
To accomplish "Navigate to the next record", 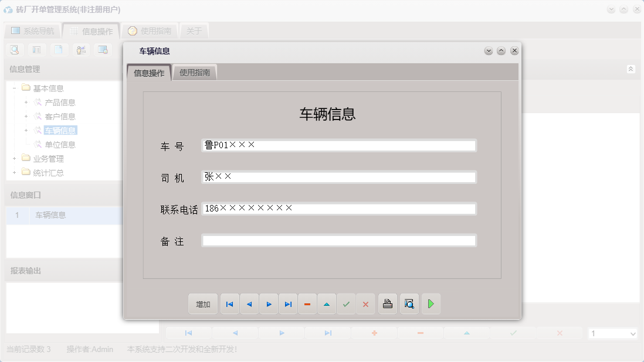I will click(x=269, y=304).
